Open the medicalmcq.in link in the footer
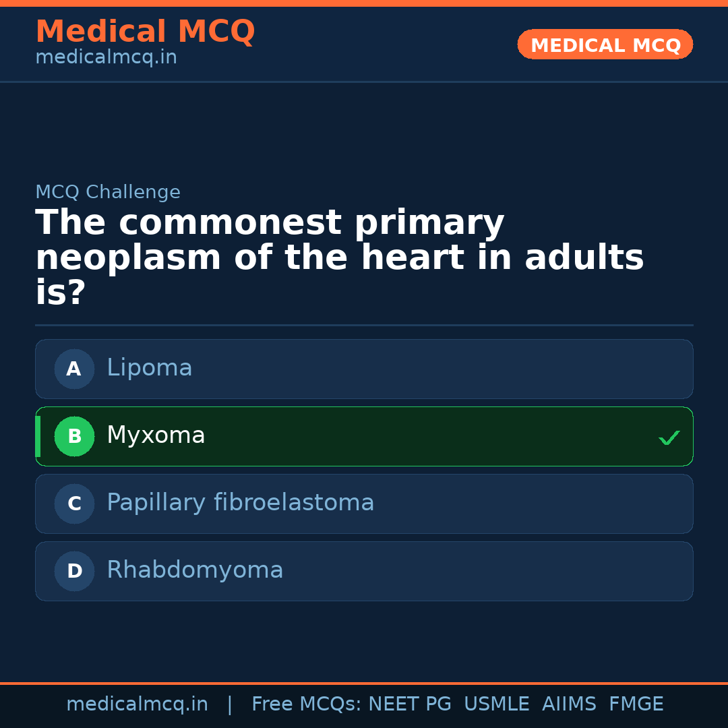 137,704
